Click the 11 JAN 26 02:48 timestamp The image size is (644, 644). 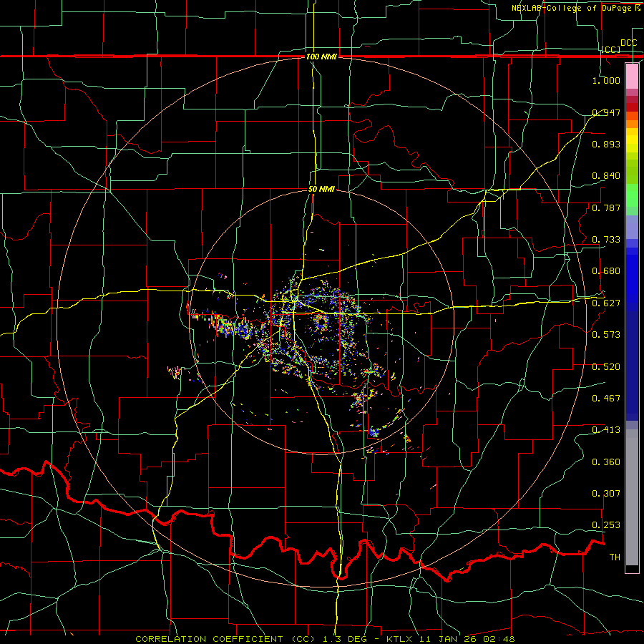[467, 639]
